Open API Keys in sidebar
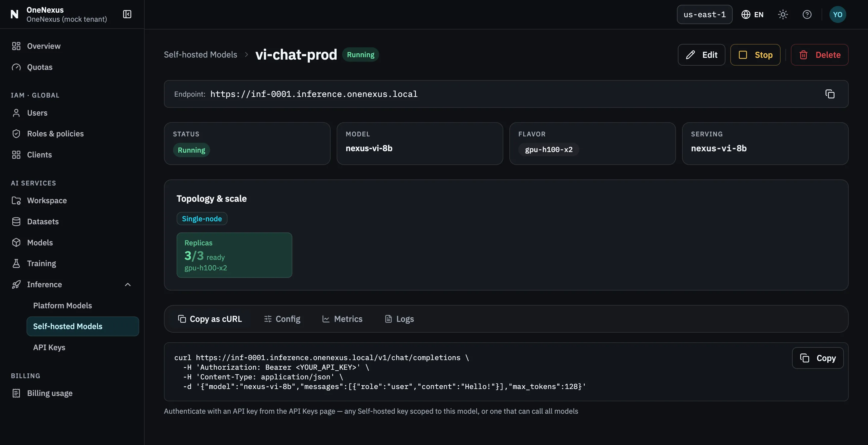Screen dimensions: 868x445 83,347
